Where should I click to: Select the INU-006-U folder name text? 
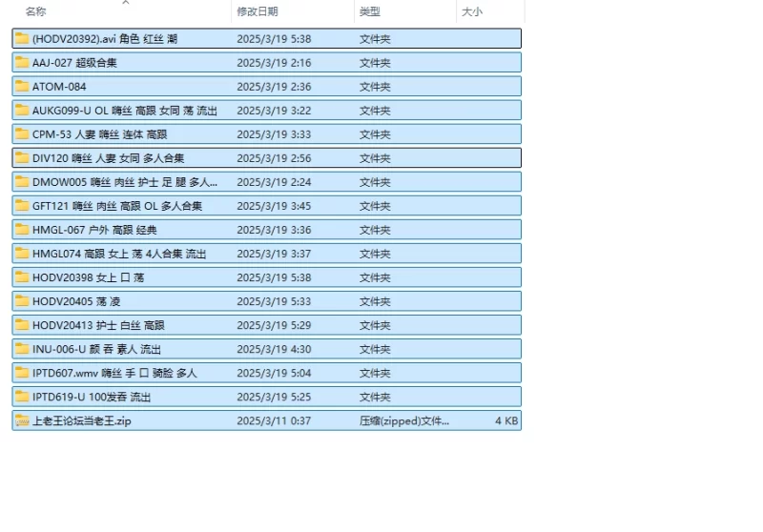pyautogui.click(x=96, y=349)
